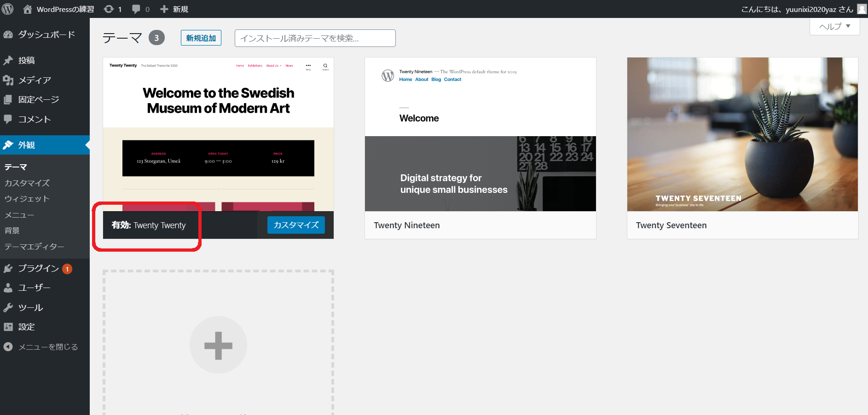Viewport: 868px width, 415px height.
Task: Open 投稿 posts via pushpin icon
Action: [8, 60]
